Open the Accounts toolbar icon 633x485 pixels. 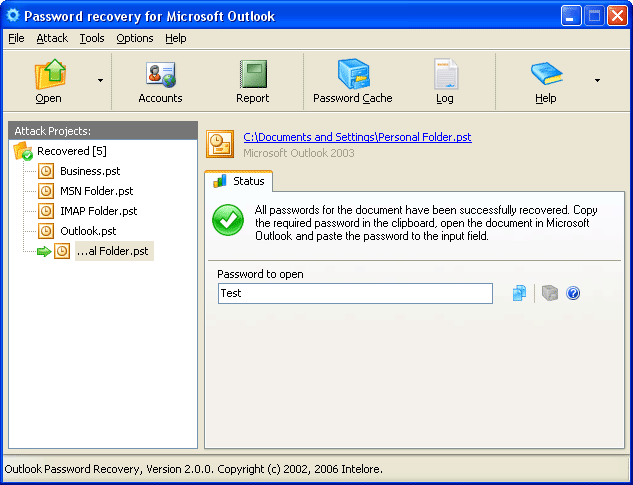tap(161, 75)
